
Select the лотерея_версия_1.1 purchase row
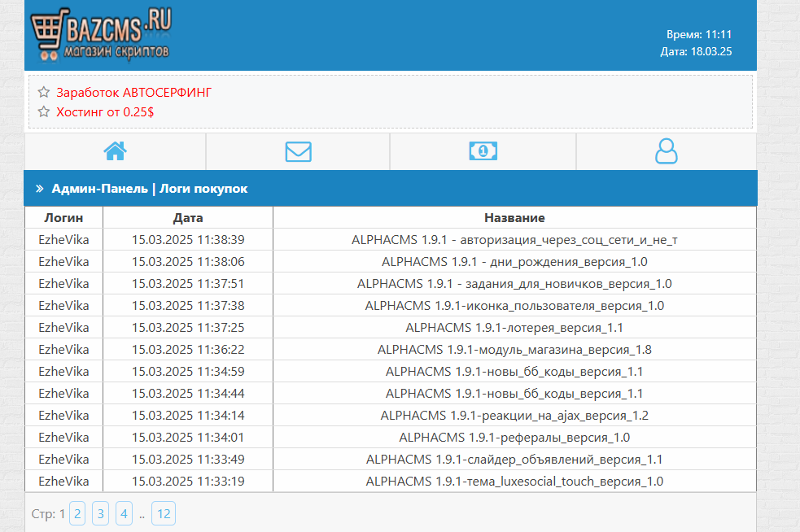pyautogui.click(x=514, y=328)
